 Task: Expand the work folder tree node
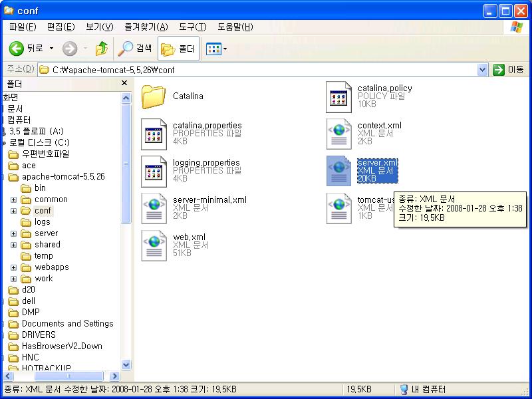coord(13,279)
